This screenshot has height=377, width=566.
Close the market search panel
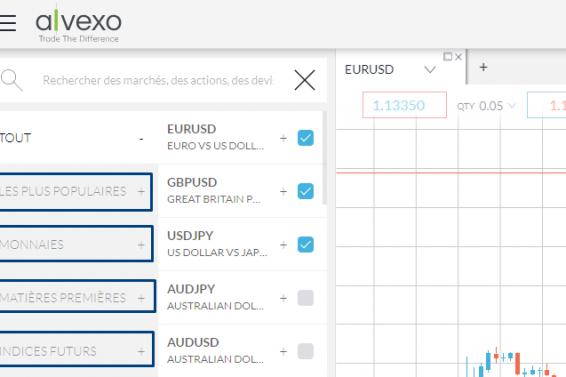point(305,80)
